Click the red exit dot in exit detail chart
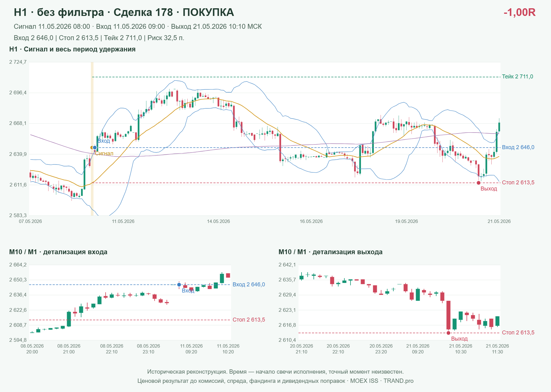The width and height of the screenshot is (551, 392). [448, 333]
